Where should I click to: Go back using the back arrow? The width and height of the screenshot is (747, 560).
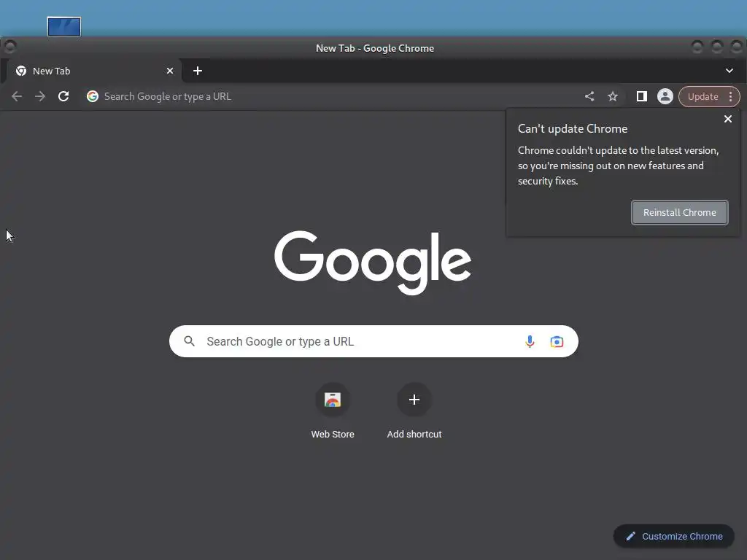tap(17, 97)
